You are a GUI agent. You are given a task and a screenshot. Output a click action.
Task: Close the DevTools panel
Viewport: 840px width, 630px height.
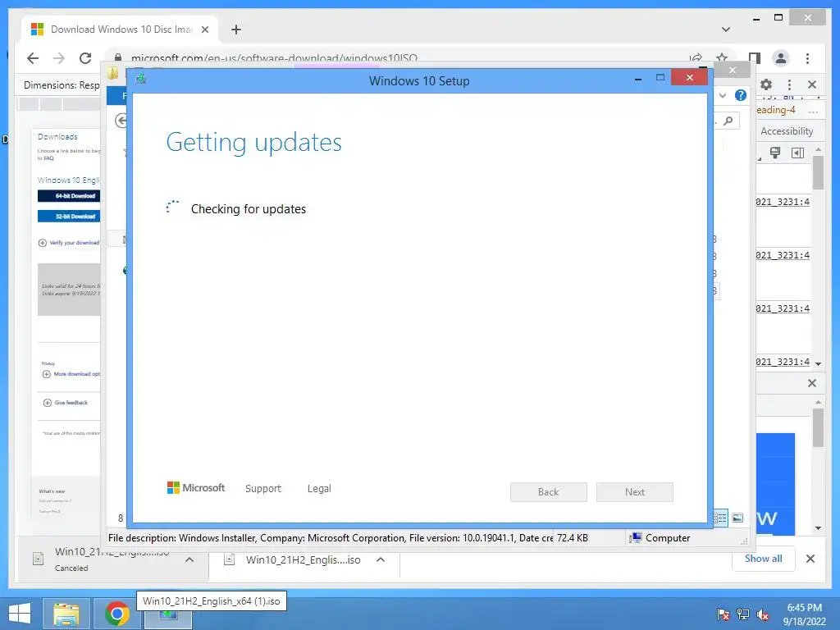pos(812,84)
